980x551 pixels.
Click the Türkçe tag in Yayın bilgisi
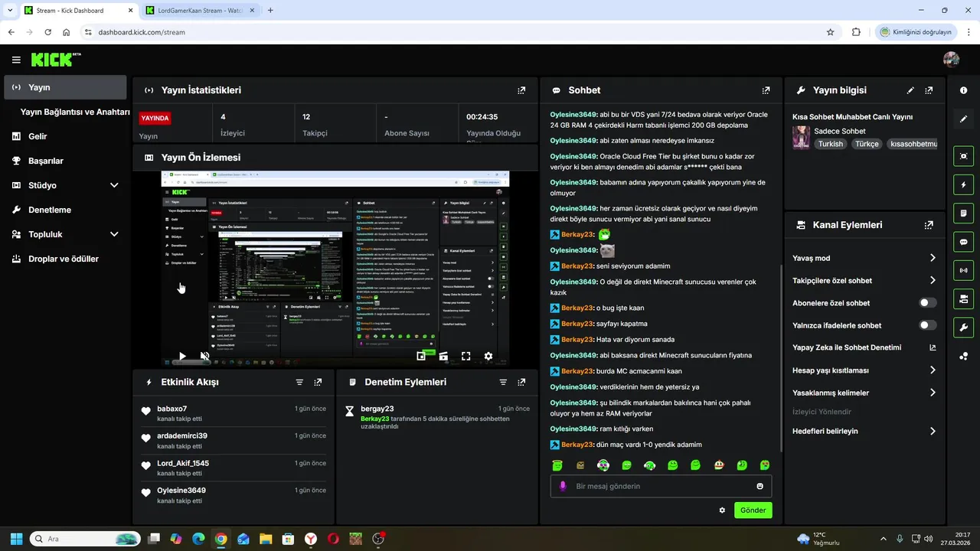[x=867, y=144]
